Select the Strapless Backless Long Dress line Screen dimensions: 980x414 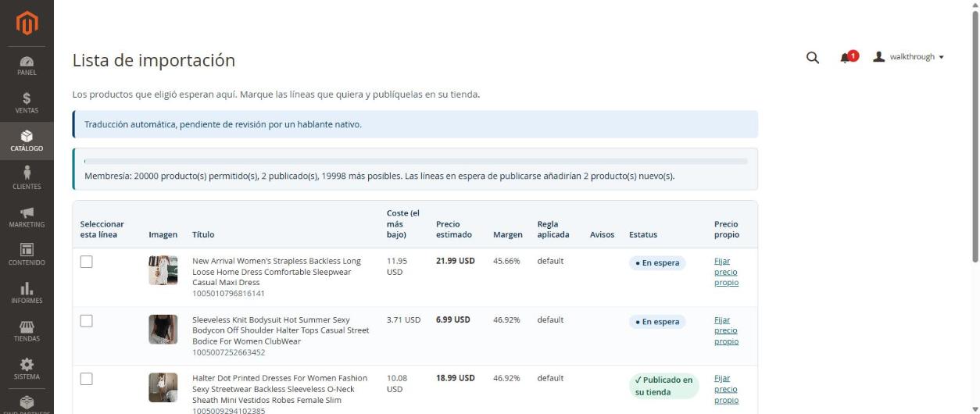(x=87, y=262)
